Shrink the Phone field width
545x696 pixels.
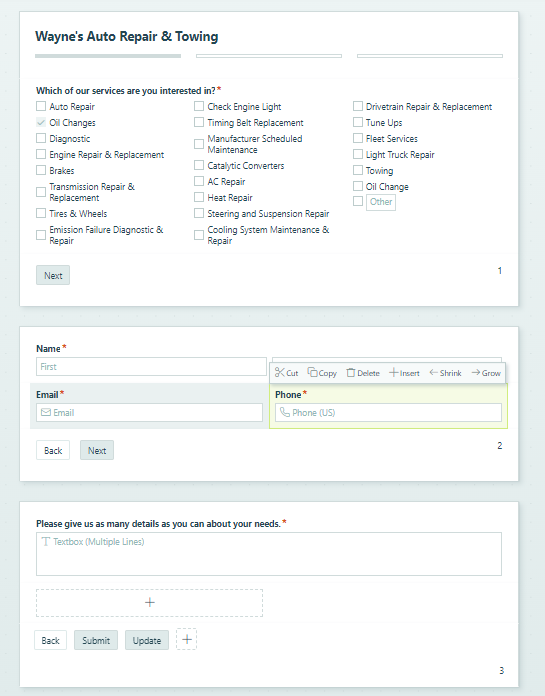[446, 373]
